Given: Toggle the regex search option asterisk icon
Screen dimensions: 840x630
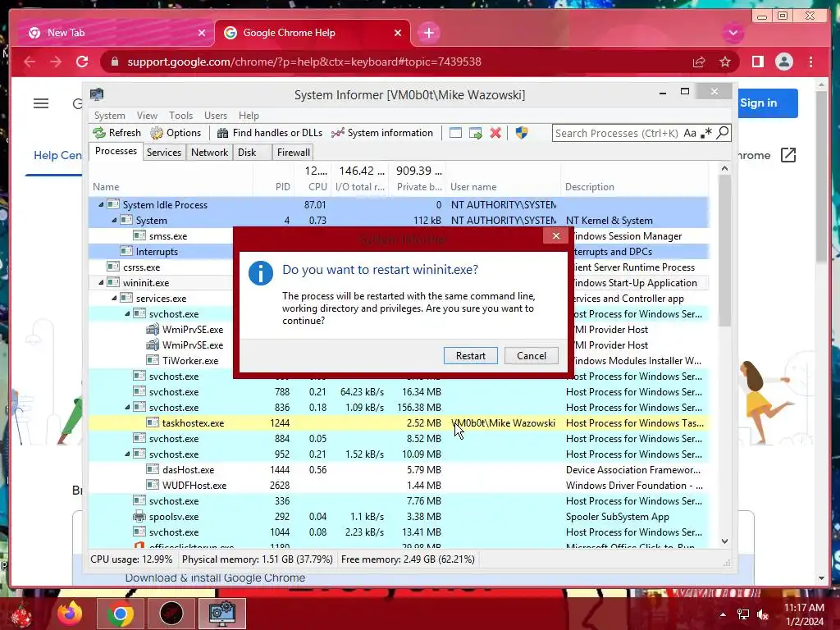Looking at the screenshot, I should (706, 133).
